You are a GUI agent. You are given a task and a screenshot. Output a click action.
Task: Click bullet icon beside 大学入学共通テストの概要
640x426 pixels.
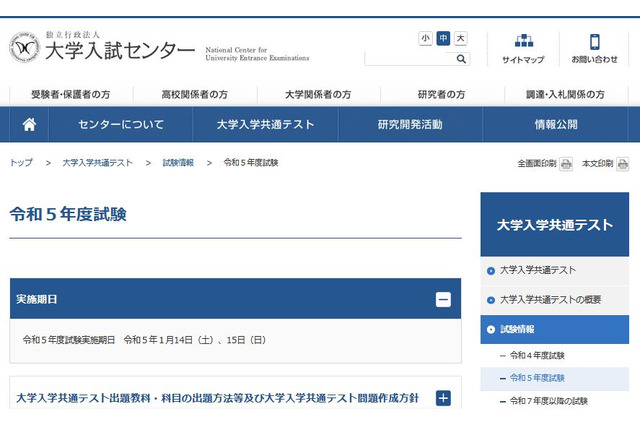click(491, 300)
